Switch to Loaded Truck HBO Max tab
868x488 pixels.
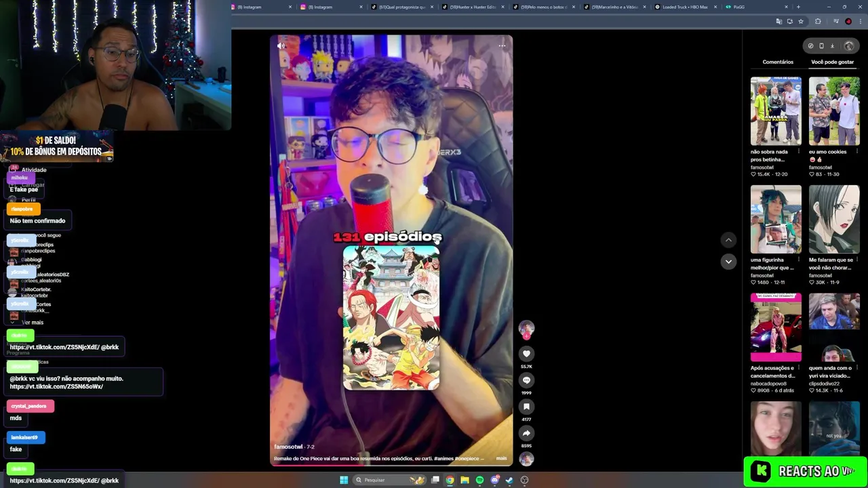point(685,7)
